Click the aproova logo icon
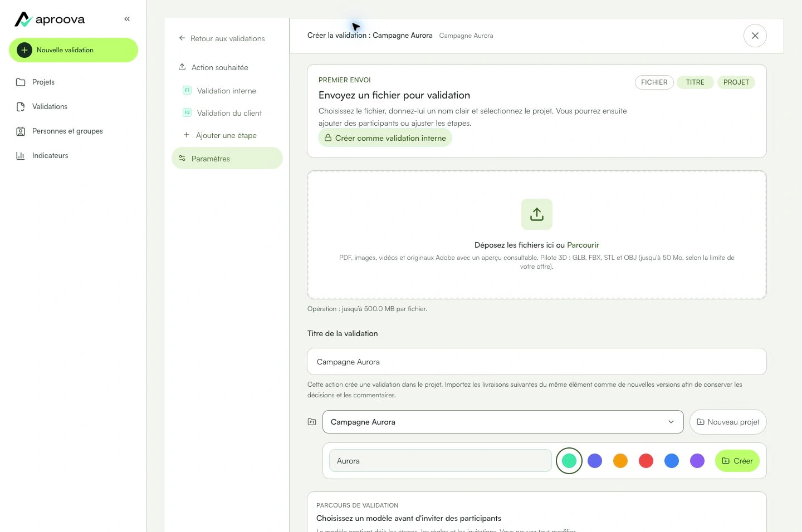802x532 pixels. coord(23,19)
